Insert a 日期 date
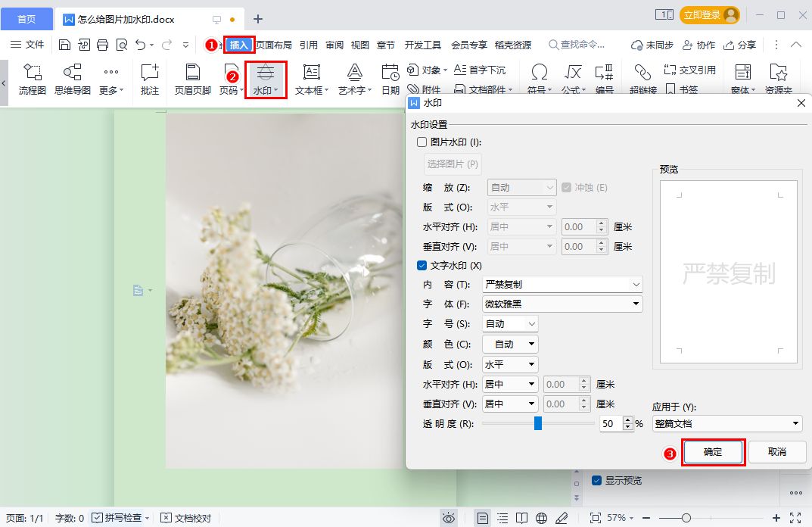The width and height of the screenshot is (812, 527). pyautogui.click(x=390, y=80)
